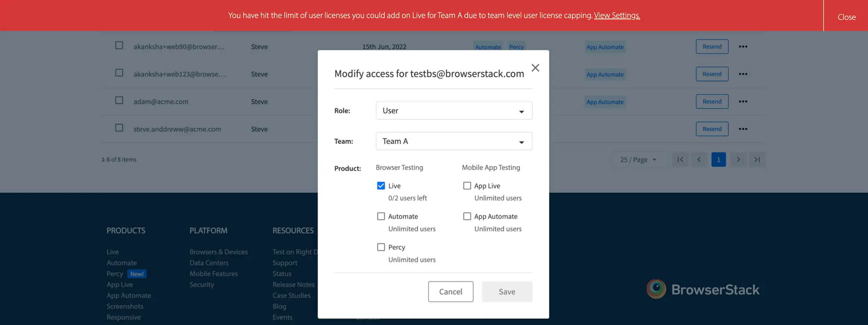The image size is (868, 325).
Task: Select page 1 in pagination
Action: click(718, 159)
